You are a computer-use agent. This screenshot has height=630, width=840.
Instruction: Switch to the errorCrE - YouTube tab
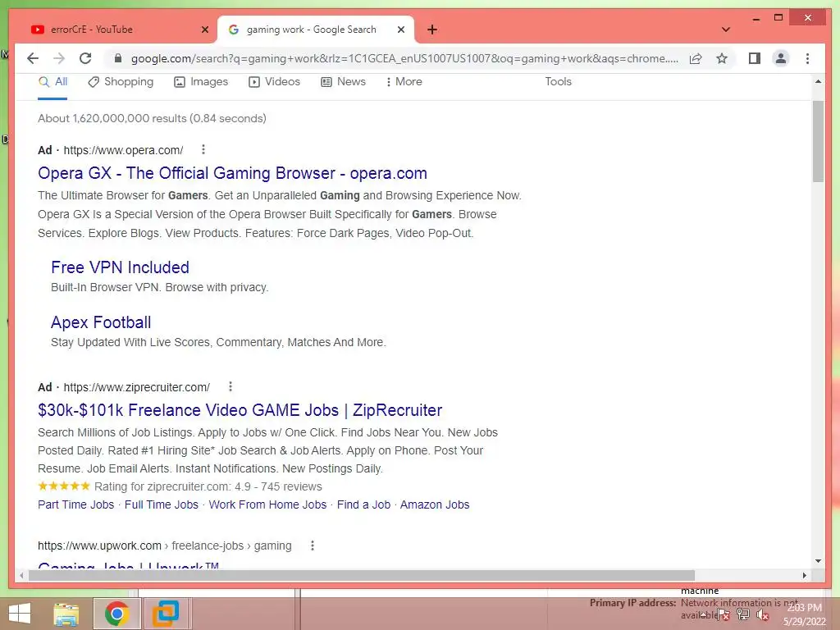[119, 30]
